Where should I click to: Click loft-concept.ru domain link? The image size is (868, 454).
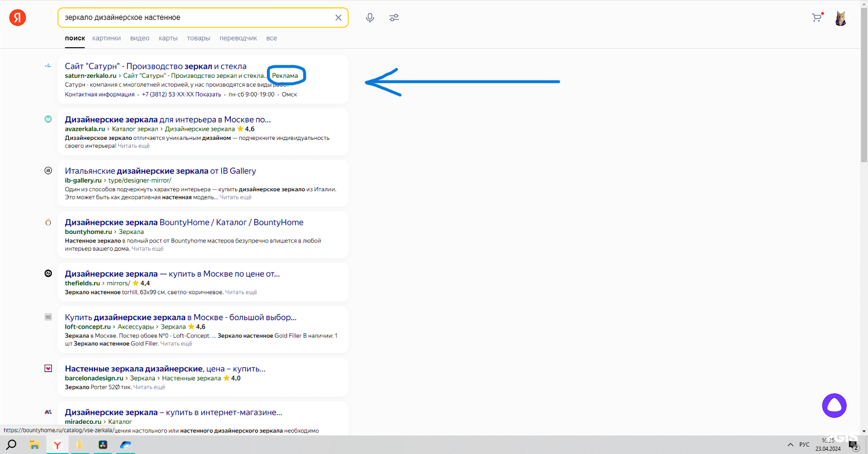click(x=88, y=327)
